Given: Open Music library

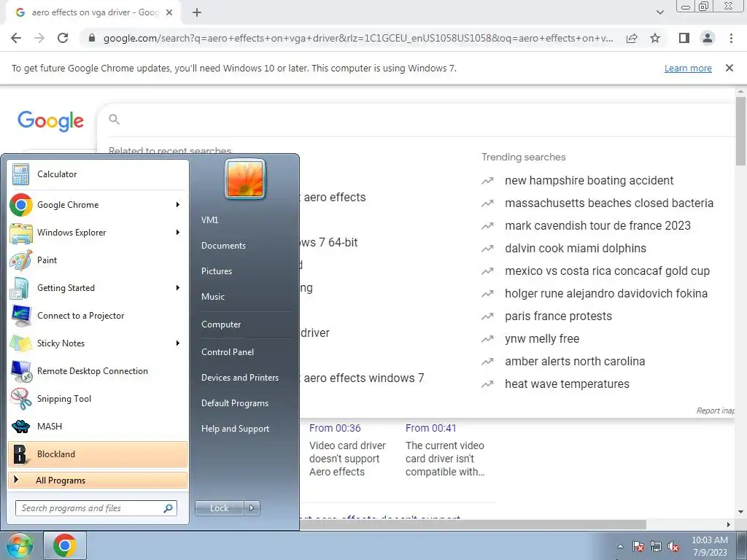Looking at the screenshot, I should (213, 297).
